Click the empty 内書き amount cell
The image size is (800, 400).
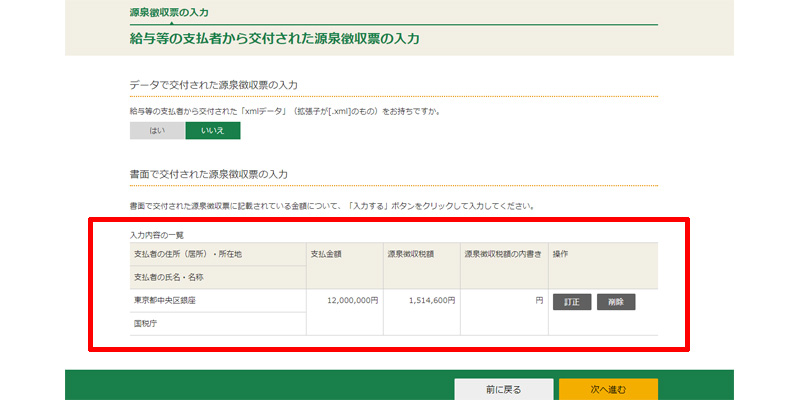[504, 312]
